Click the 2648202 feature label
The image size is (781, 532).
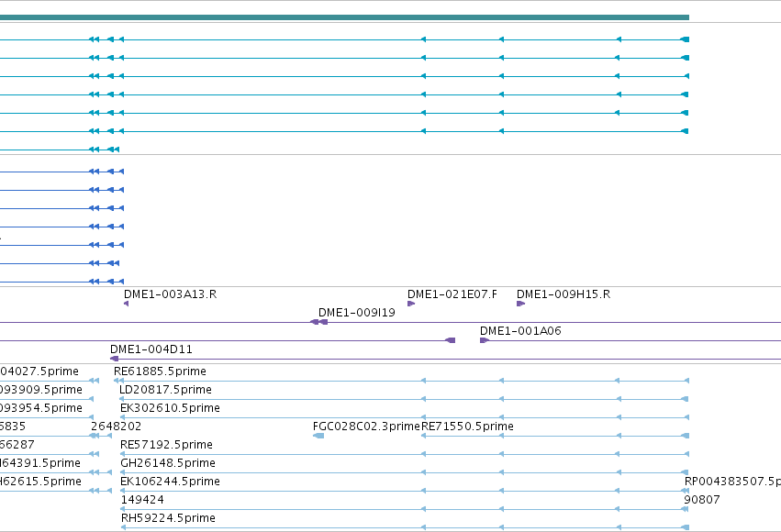click(116, 427)
